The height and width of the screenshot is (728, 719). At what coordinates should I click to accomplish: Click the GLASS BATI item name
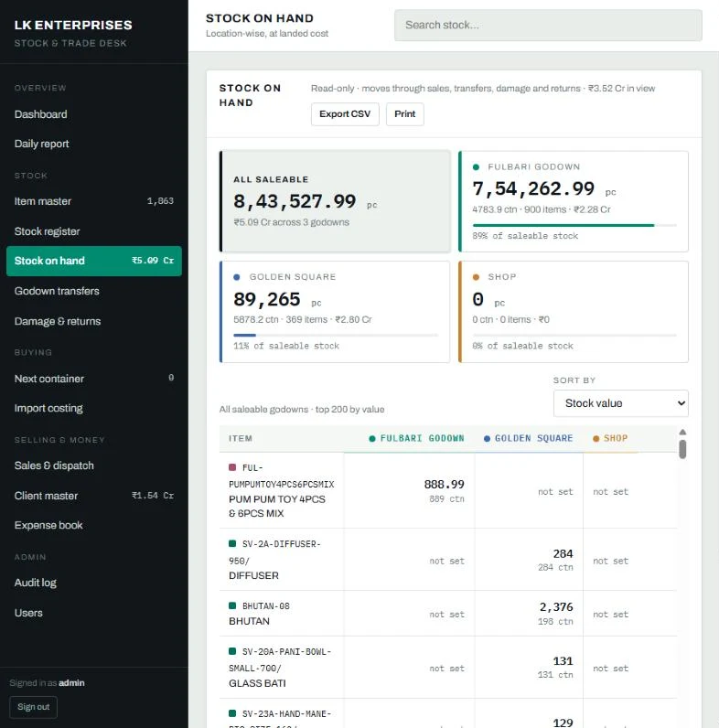[x=257, y=683]
